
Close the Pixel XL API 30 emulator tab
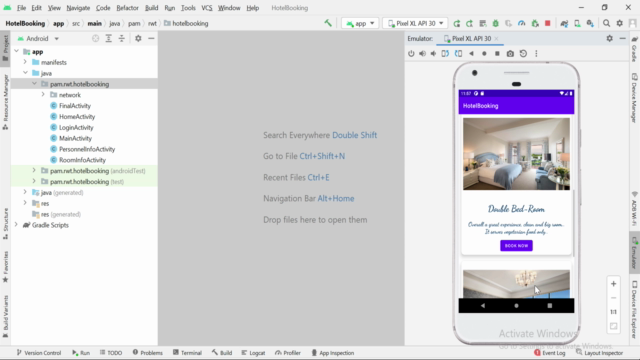coord(496,38)
